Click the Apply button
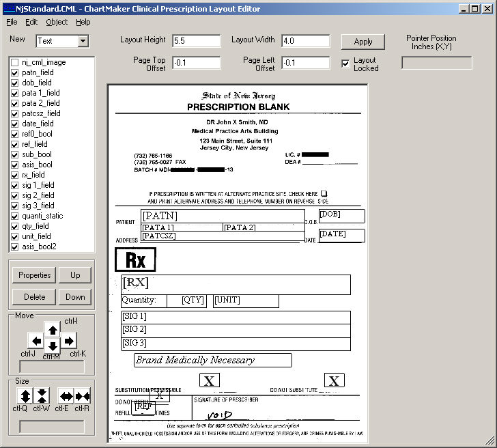The image size is (497, 448). (363, 42)
